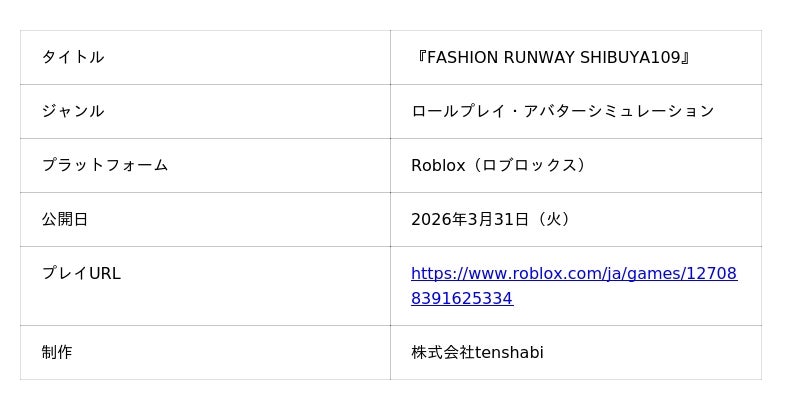Image resolution: width=800 pixels, height=410 pixels.
Task: Open the Roblox game URL link
Action: [573, 273]
